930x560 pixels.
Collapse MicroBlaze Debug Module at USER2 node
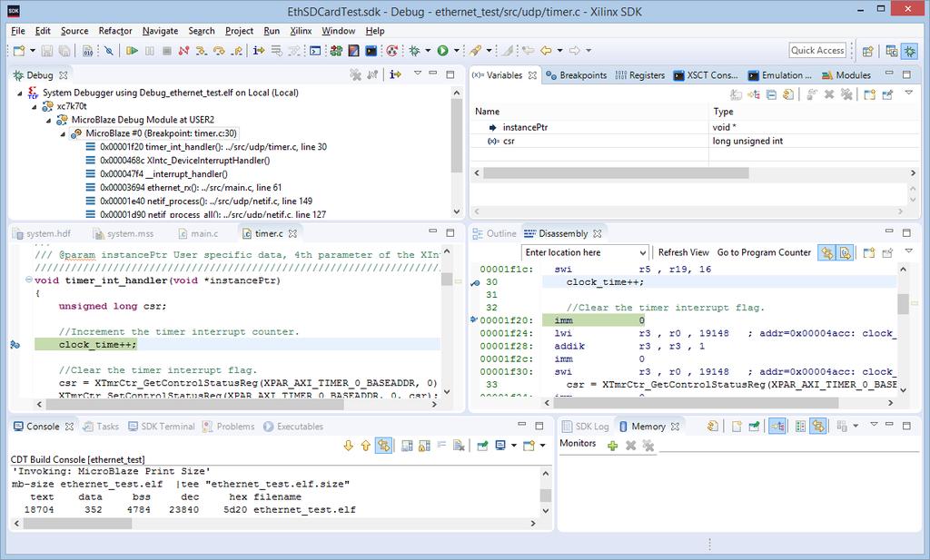point(49,121)
